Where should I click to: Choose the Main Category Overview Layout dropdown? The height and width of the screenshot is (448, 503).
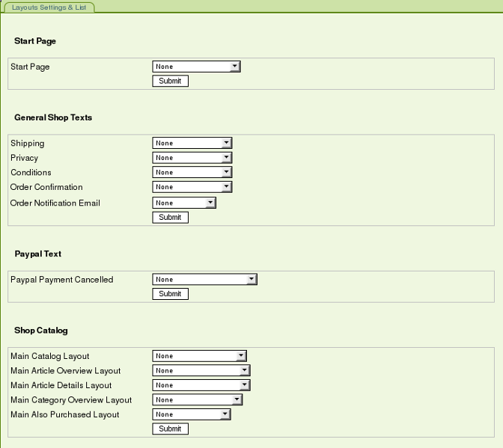click(x=197, y=400)
